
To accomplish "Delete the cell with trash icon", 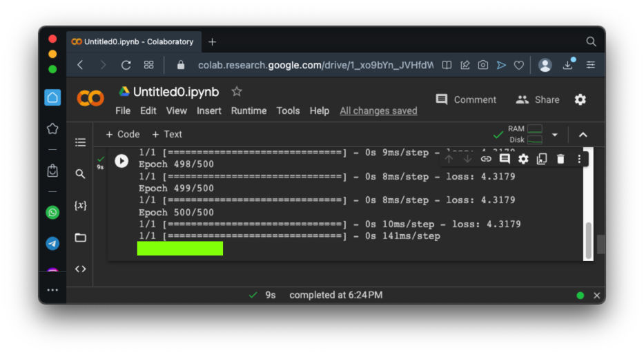I will click(560, 159).
